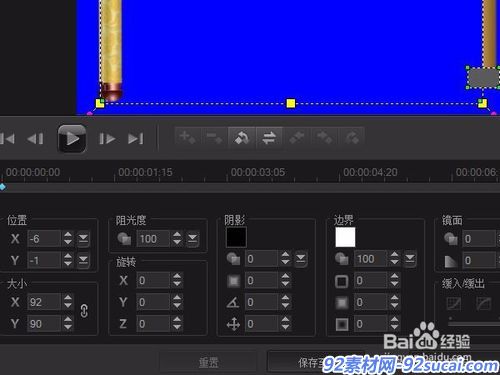Raise opacity (阻光度) with its up arrow
This screenshot has height=375, width=500.
tap(177, 235)
